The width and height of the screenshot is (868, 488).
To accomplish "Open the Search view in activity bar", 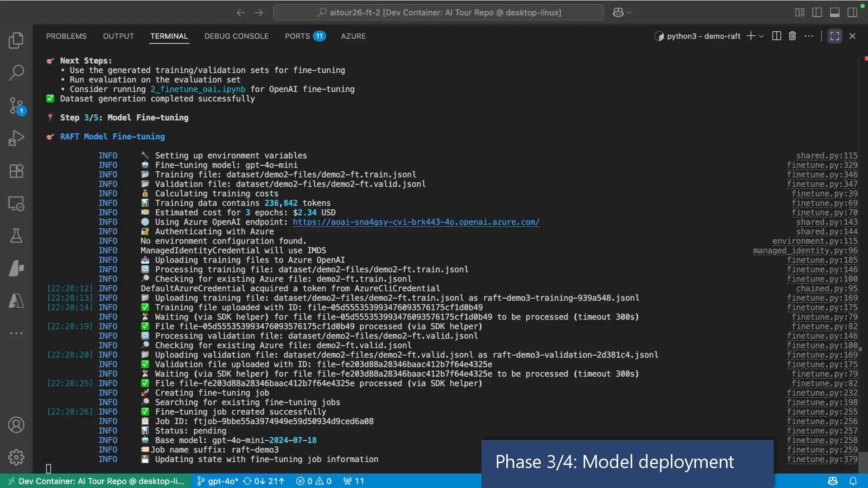I will [16, 72].
